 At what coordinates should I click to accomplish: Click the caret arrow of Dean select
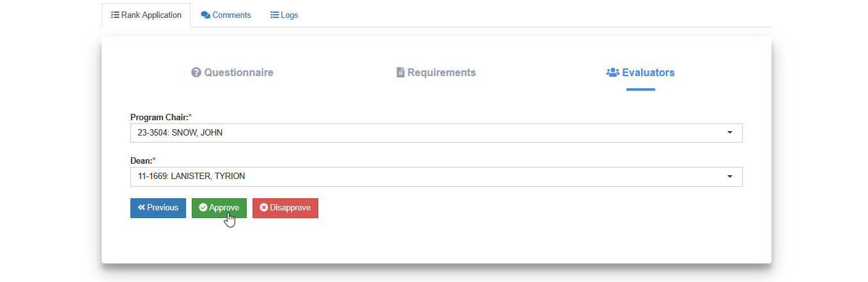coord(730,176)
